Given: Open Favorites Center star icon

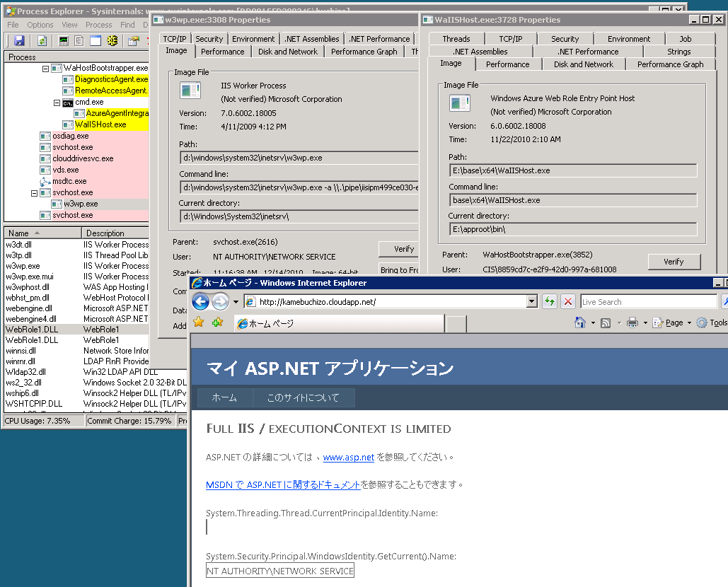Looking at the screenshot, I should pos(199,322).
